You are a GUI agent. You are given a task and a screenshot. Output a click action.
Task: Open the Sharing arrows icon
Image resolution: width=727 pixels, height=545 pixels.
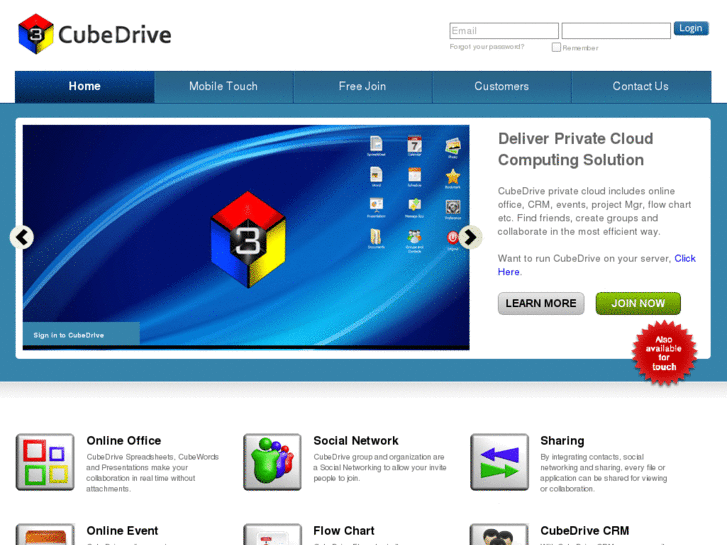[499, 462]
